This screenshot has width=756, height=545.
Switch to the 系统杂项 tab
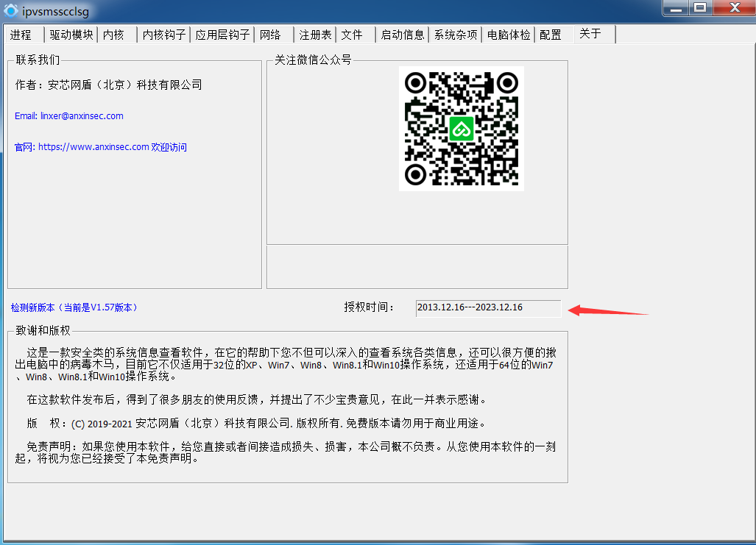[455, 35]
